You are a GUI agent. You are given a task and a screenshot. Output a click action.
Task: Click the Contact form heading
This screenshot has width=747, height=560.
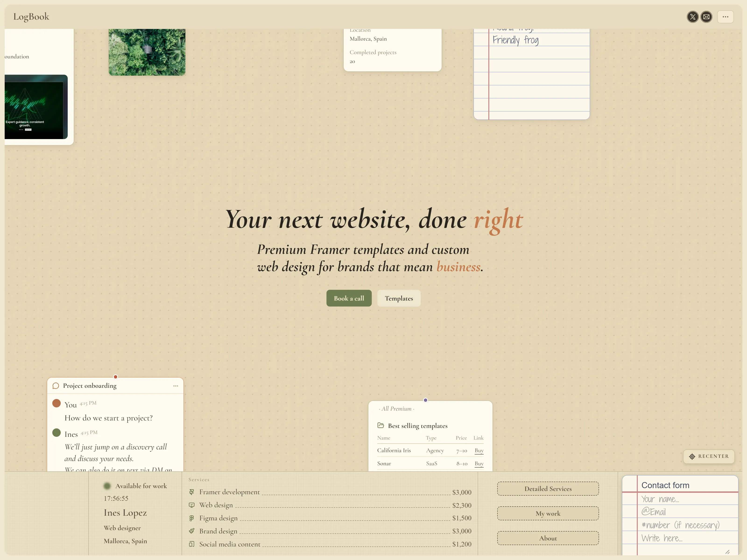tap(665, 485)
